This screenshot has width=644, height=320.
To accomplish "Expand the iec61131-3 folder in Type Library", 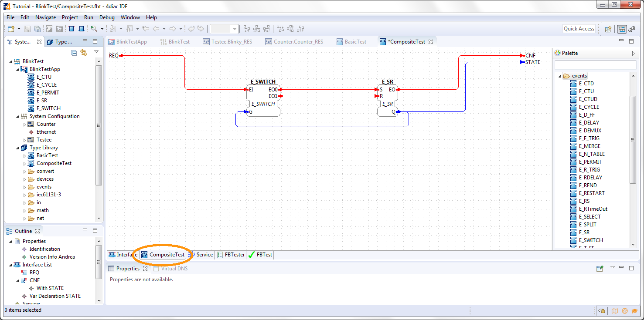I will (x=25, y=195).
